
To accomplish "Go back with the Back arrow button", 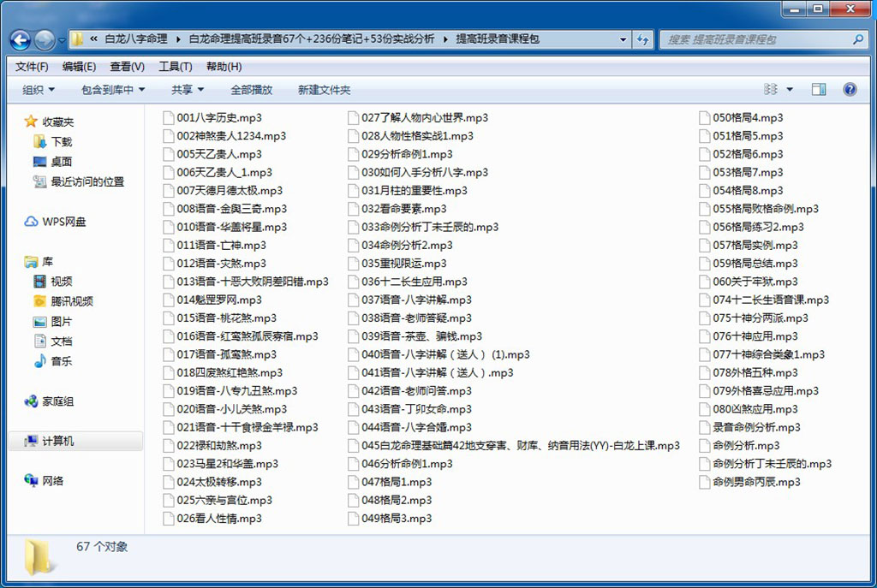I will [21, 39].
